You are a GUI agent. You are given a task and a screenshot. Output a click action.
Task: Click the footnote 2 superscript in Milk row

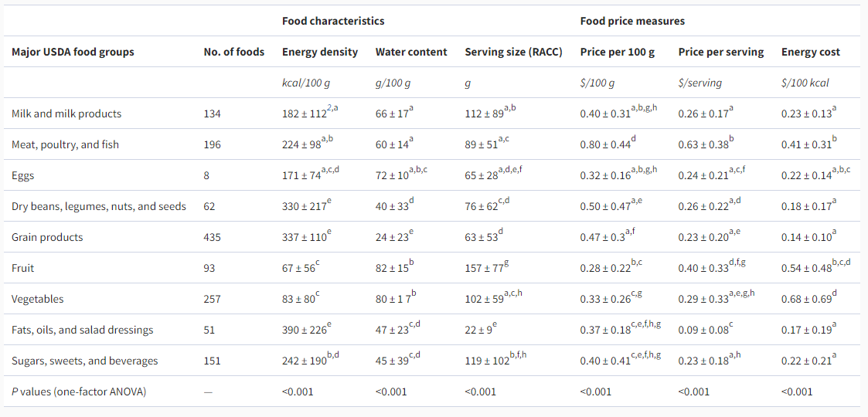click(328, 110)
